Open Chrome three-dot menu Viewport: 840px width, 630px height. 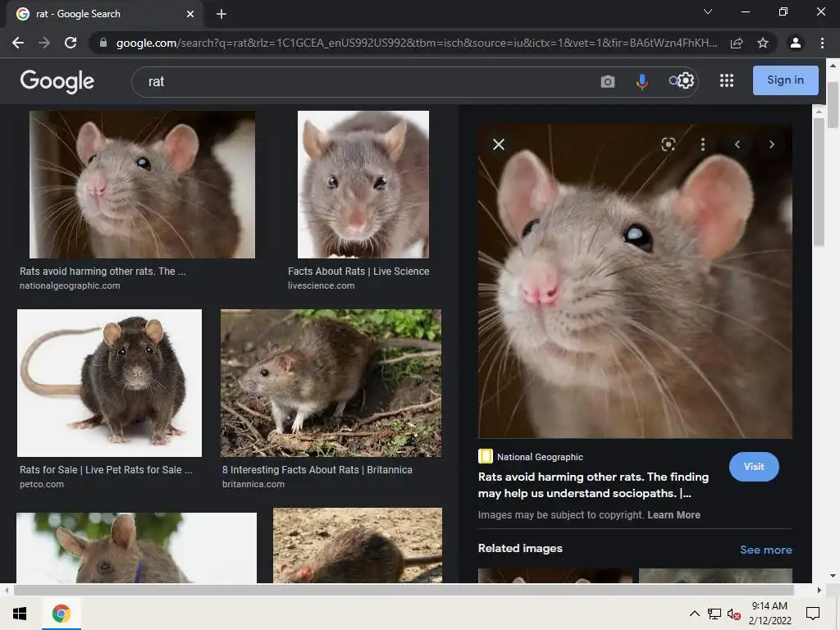(x=822, y=43)
